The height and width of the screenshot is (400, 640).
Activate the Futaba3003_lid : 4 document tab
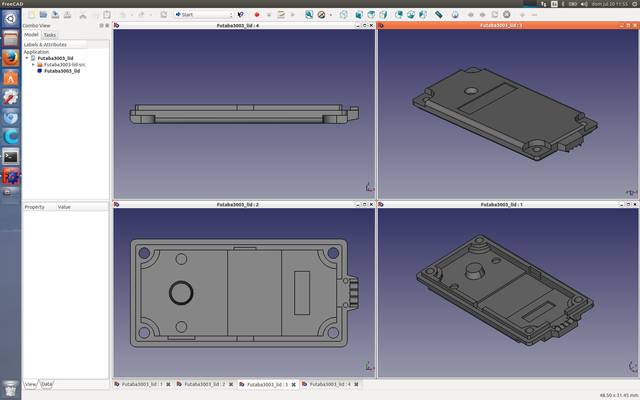330,384
